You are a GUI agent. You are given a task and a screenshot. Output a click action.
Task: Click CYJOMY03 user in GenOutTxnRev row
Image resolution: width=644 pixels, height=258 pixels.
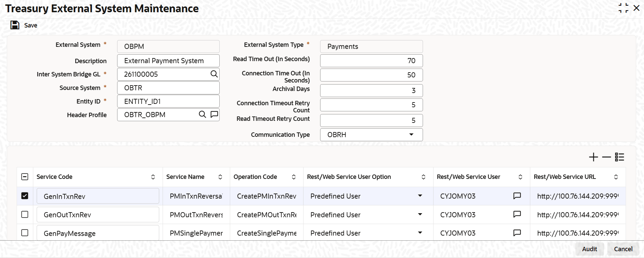click(x=458, y=215)
